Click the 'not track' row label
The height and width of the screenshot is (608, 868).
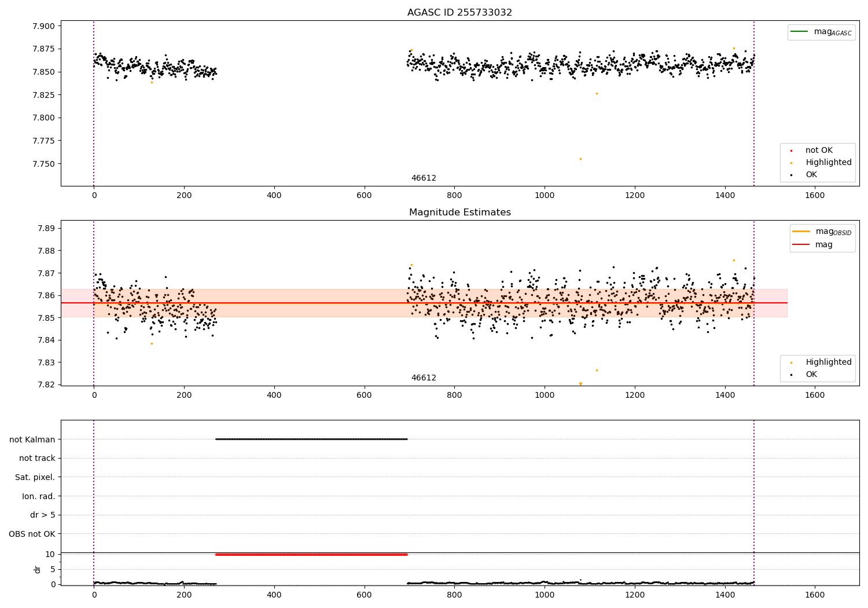(37, 458)
